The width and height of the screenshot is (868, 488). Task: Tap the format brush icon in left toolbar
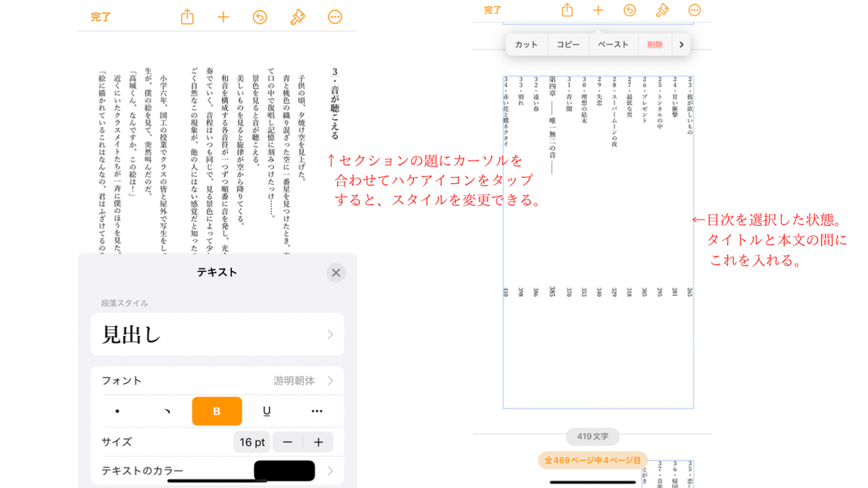point(297,17)
